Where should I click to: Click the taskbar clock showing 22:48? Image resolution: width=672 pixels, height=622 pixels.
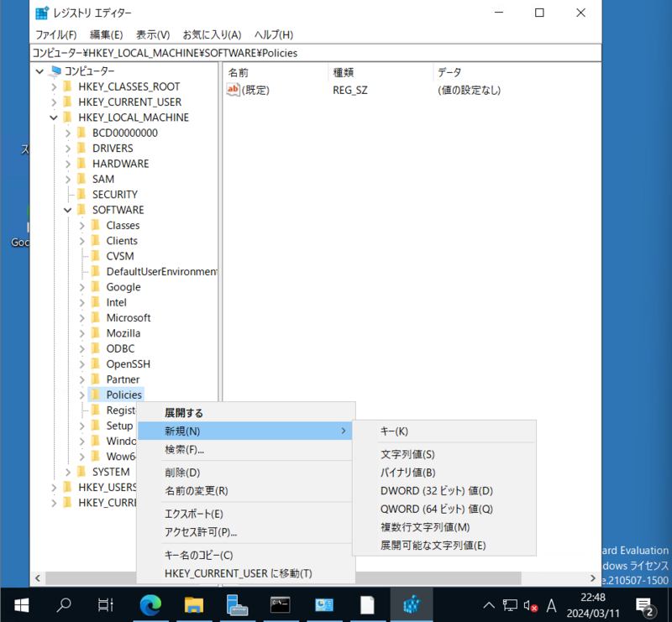(593, 605)
